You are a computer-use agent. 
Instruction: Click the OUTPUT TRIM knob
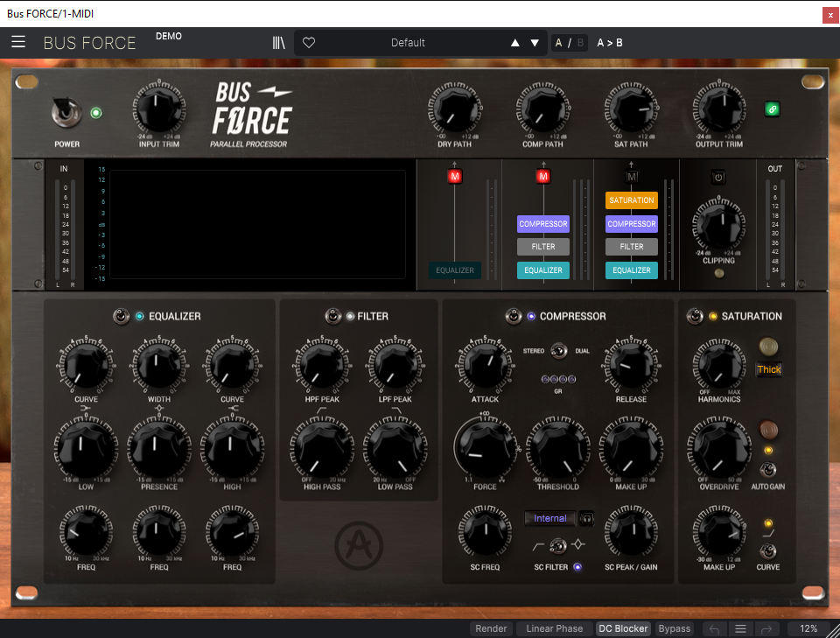[719, 109]
